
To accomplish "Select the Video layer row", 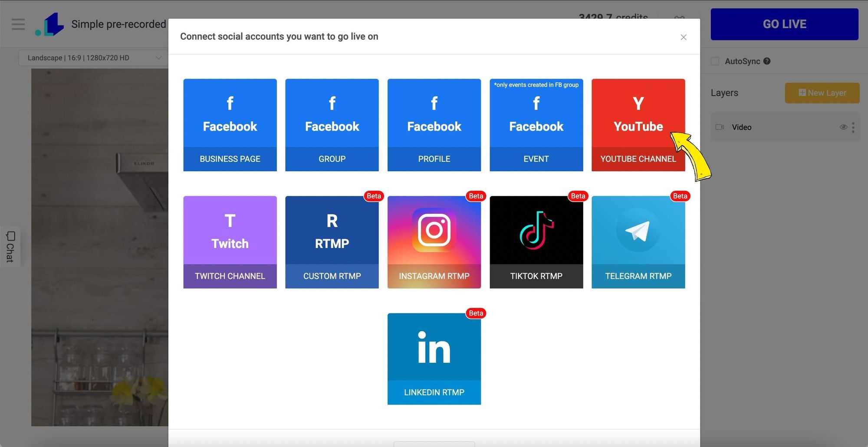I will (785, 127).
